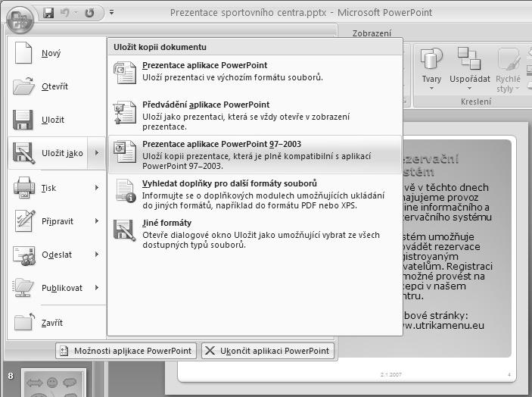Viewport: 532px width, 397px height.
Task: Click the Uložit floppy disk icon
Action: pos(23,120)
